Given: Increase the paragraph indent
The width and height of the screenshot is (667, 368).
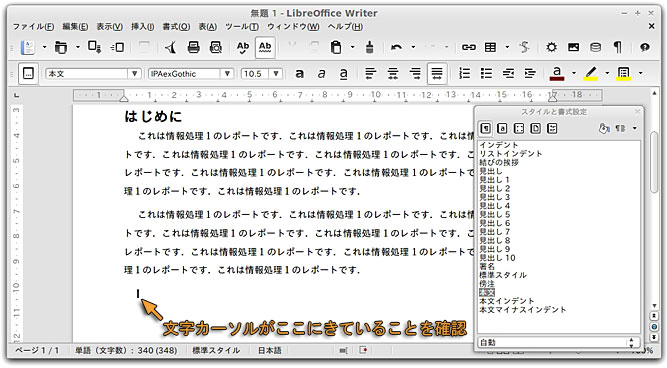Looking at the screenshot, I should coord(530,74).
